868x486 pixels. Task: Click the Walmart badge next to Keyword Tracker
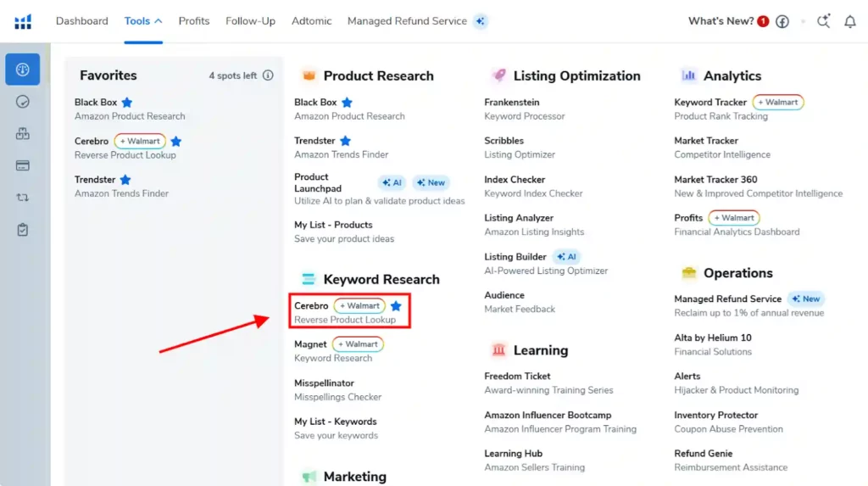coord(778,102)
